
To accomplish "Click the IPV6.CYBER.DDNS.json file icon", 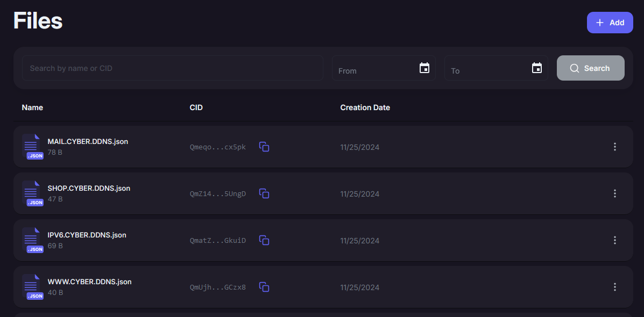I will (x=33, y=240).
